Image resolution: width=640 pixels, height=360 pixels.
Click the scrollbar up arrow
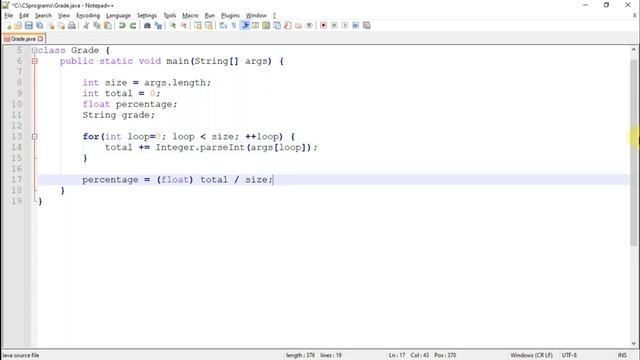(633, 50)
